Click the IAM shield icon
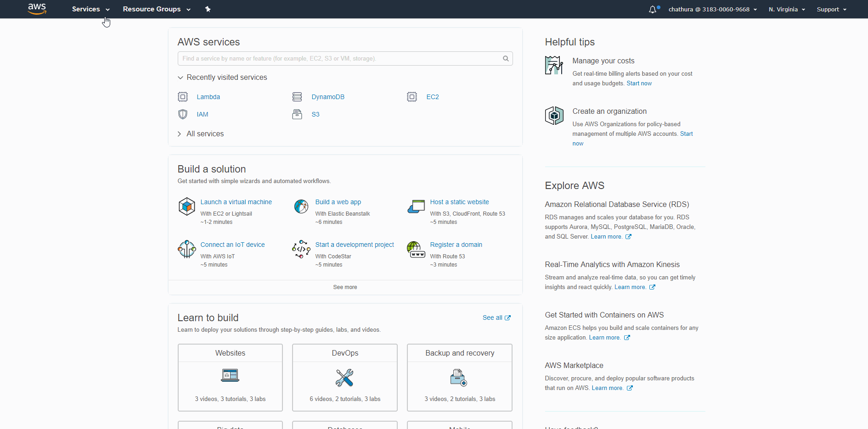The height and width of the screenshot is (429, 868). pos(183,114)
